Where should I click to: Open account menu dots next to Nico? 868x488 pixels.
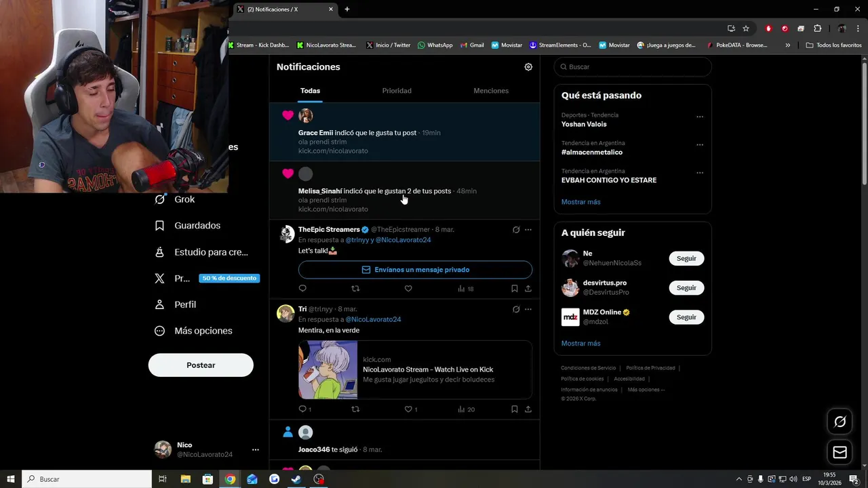pyautogui.click(x=256, y=450)
